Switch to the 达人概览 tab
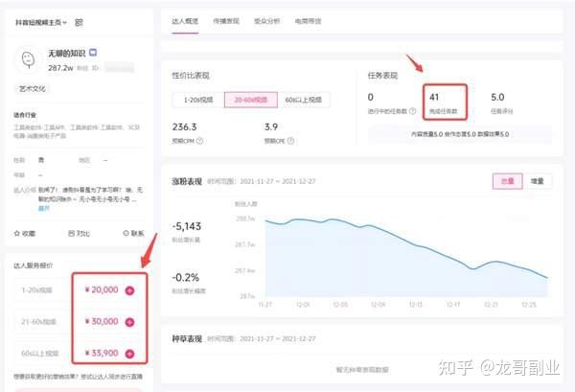 [185, 21]
